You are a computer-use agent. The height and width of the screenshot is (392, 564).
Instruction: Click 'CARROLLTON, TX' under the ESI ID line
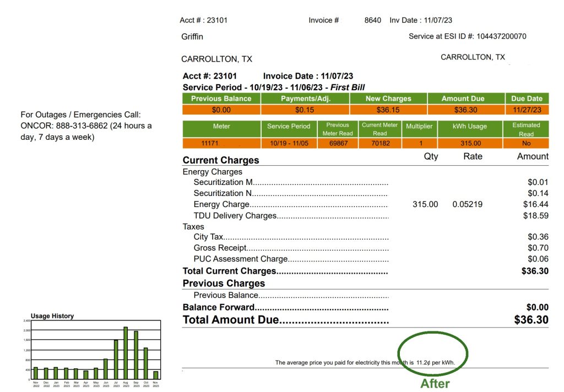tap(473, 57)
